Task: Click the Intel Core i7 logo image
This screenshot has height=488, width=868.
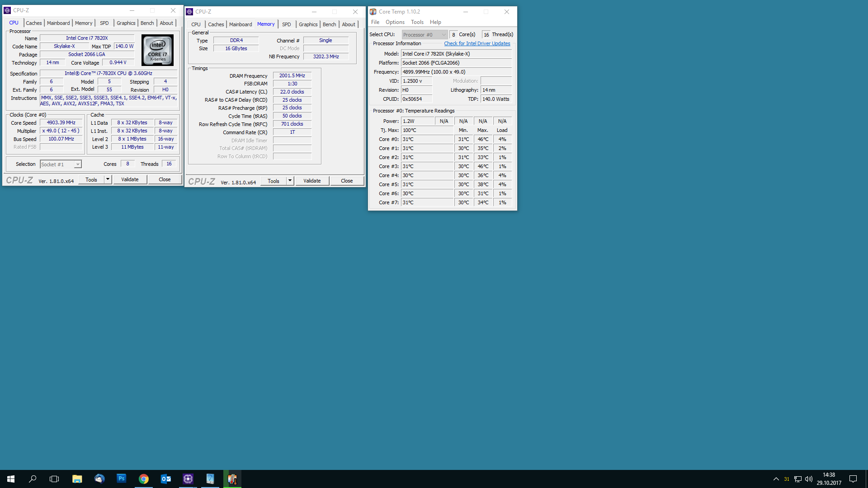Action: tap(158, 50)
